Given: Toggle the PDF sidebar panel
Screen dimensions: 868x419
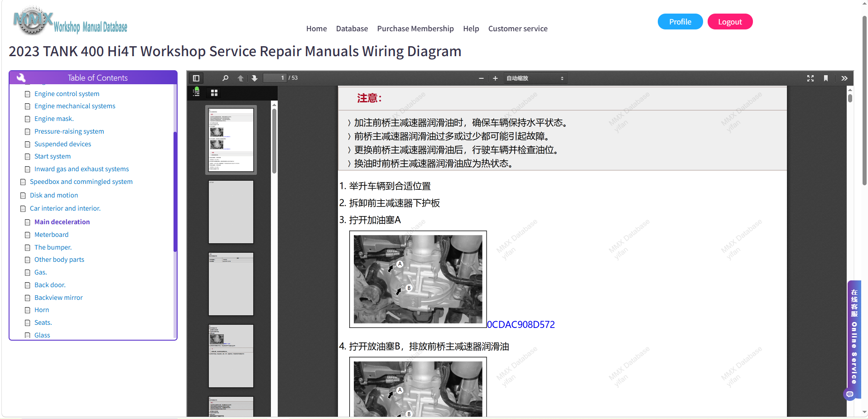Looking at the screenshot, I should [196, 78].
